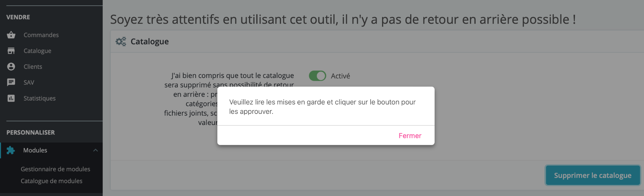Go to Statistiques in the sidebar
This screenshot has width=644, height=196.
40,98
